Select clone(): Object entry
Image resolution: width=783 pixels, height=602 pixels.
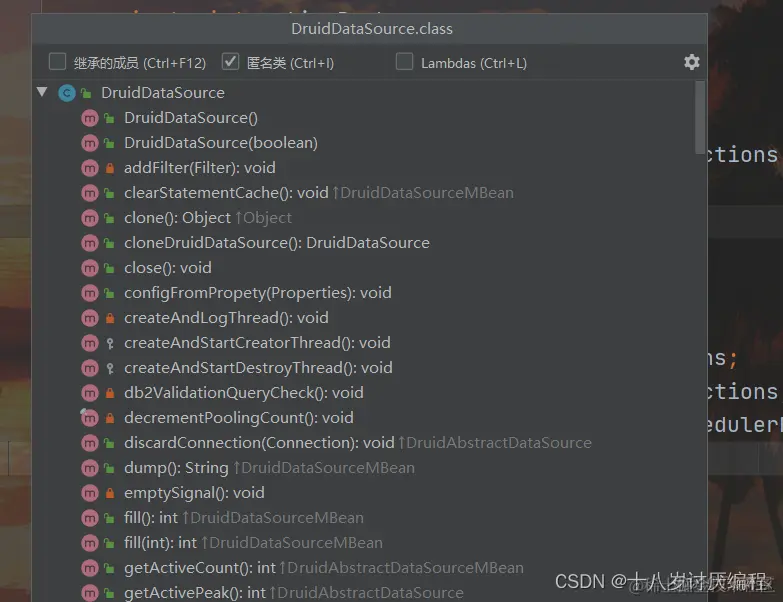point(177,218)
